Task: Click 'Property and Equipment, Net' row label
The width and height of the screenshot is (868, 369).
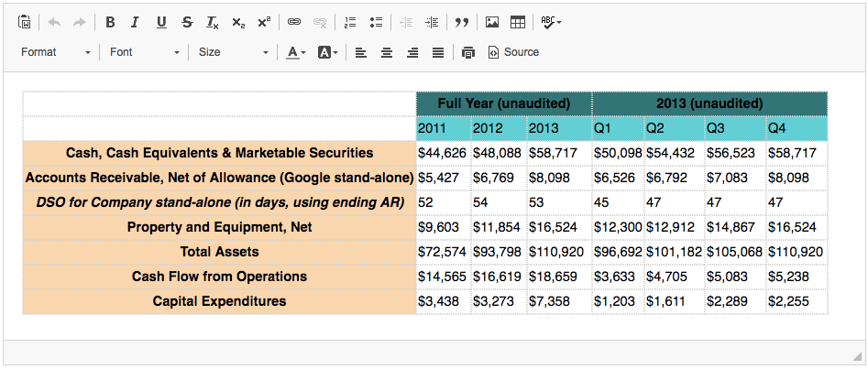Action: click(220, 227)
